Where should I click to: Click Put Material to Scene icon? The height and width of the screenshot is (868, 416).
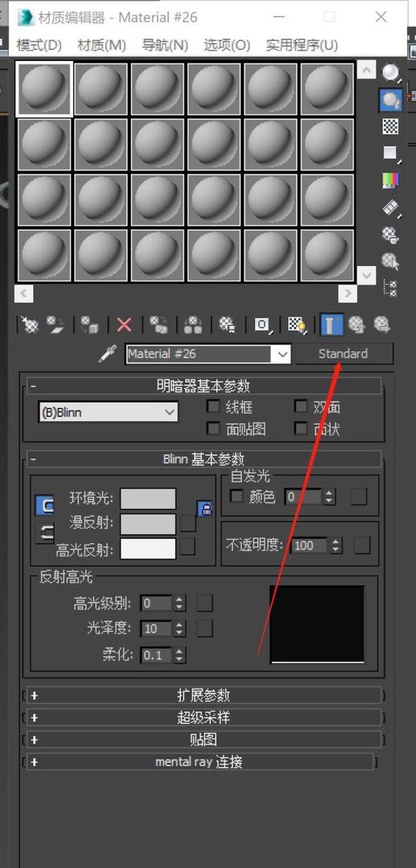point(56,325)
